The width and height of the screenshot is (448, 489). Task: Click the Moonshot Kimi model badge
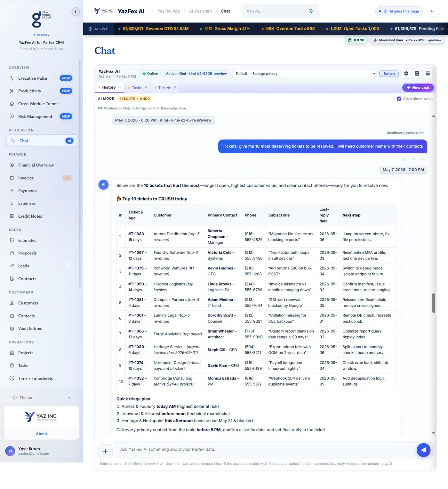click(407, 40)
